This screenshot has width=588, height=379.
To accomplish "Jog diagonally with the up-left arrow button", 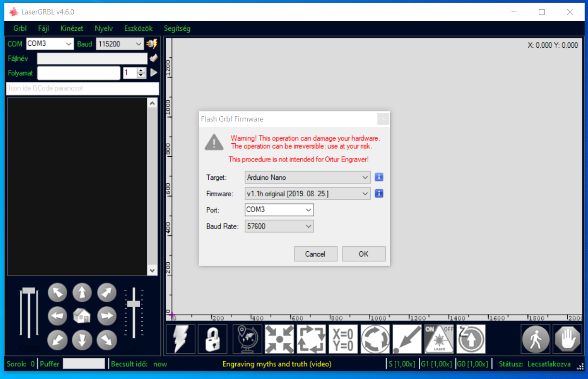I will coord(57,292).
